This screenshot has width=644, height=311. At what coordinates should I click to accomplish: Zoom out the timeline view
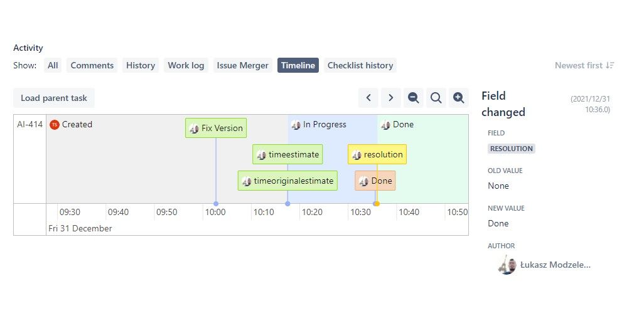[x=413, y=98]
